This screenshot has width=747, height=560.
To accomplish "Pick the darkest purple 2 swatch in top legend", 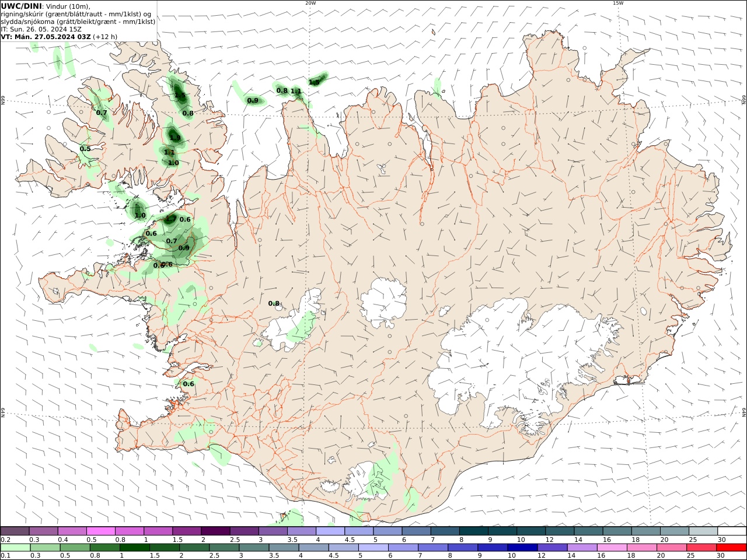I will 215,531.
